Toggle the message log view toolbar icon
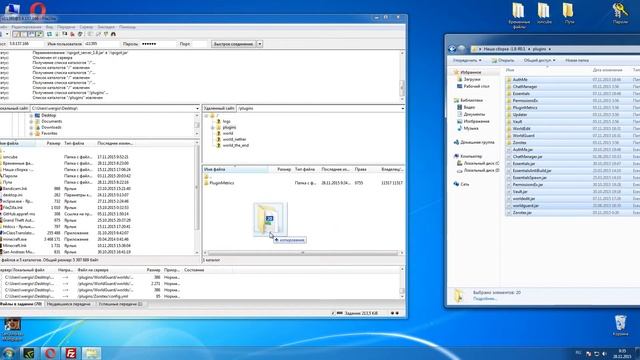This screenshot has height=360, width=640. coord(17,34)
